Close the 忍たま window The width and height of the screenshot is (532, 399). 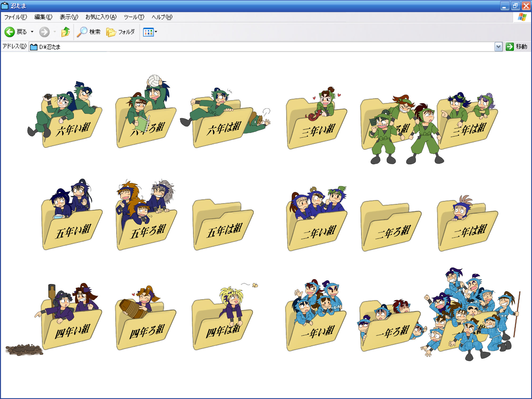pyautogui.click(x=526, y=6)
